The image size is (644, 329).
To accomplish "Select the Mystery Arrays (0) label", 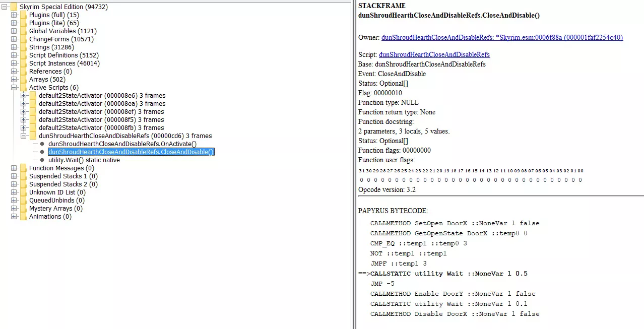I will click(x=56, y=209).
